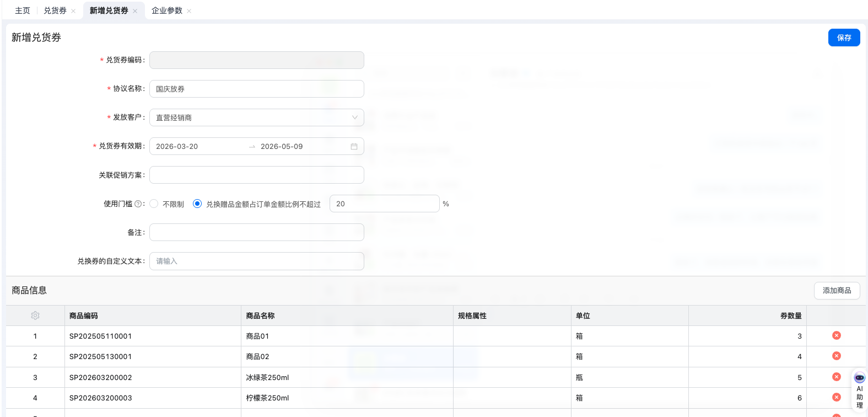This screenshot has height=417, width=868.
Task: Click the 关联促销方案 input field
Action: click(x=257, y=175)
